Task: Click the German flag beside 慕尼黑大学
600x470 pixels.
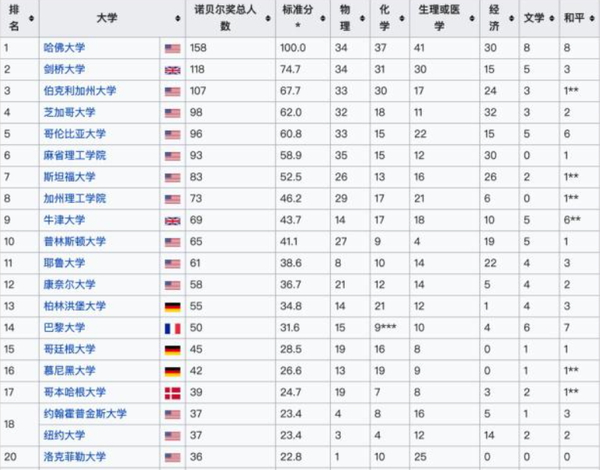Action: click(x=173, y=371)
